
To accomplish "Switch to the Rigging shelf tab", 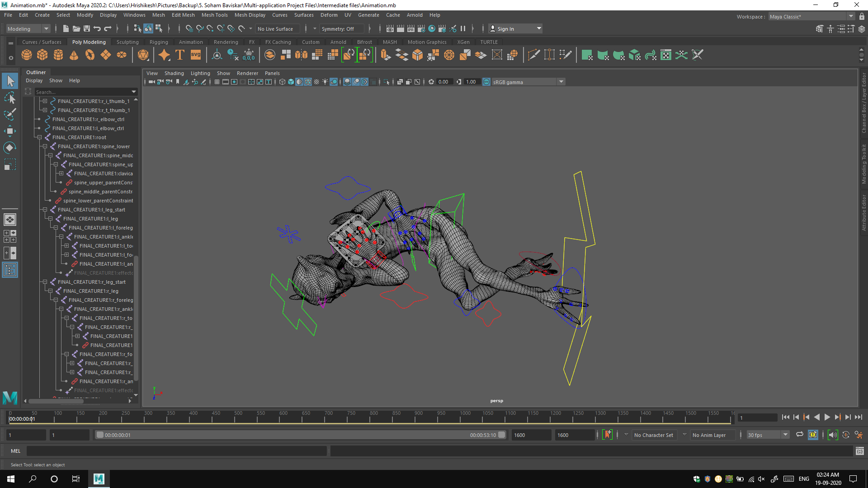I will 159,42.
